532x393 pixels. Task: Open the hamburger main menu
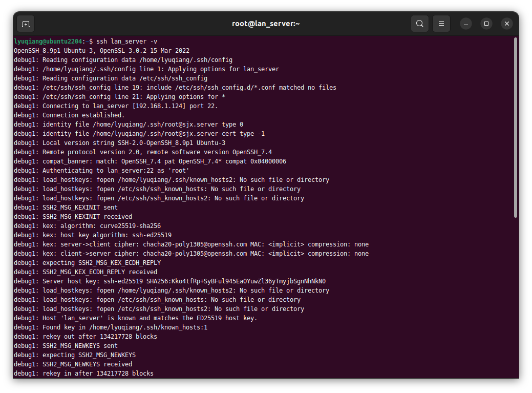click(x=441, y=24)
